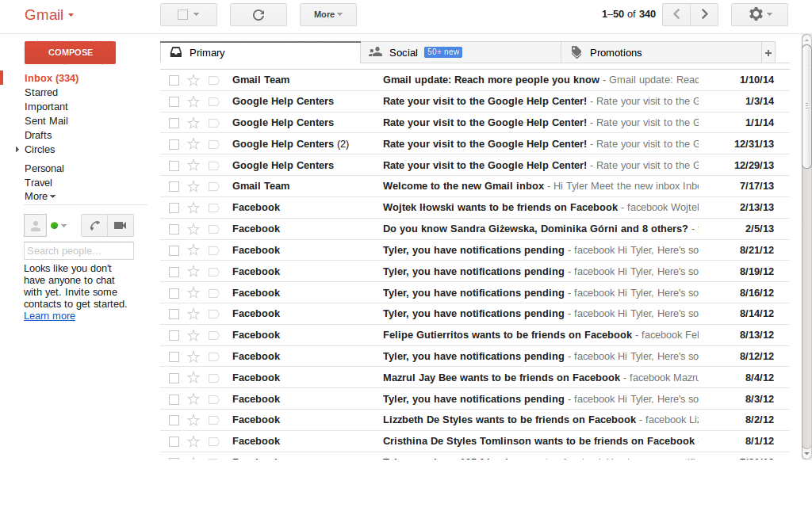The image size is (812, 511).
Task: Open the Sent Mail folder
Action: point(46,121)
